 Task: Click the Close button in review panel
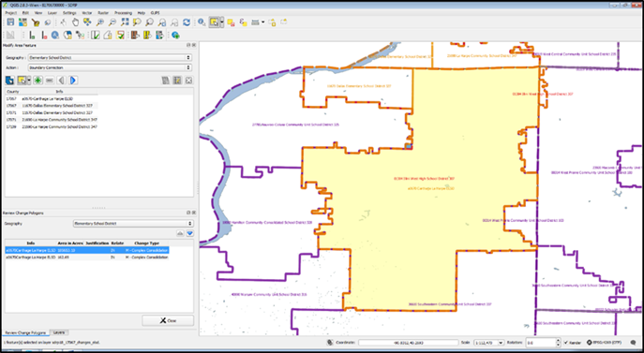[168, 320]
